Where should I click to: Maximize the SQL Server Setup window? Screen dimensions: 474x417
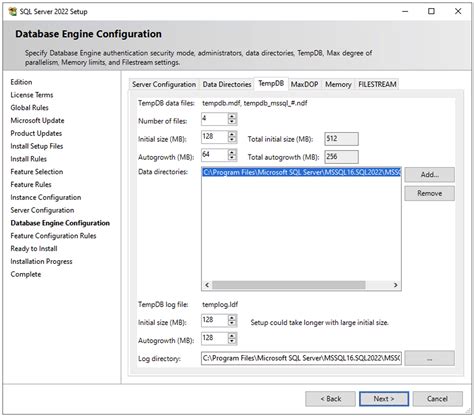coord(431,11)
